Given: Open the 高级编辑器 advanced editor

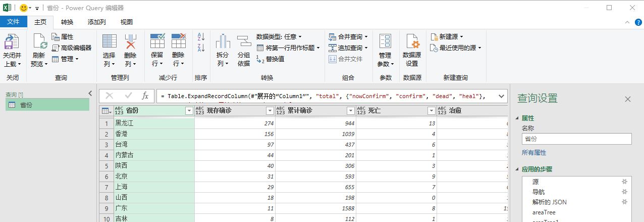Looking at the screenshot, I should click(72, 48).
